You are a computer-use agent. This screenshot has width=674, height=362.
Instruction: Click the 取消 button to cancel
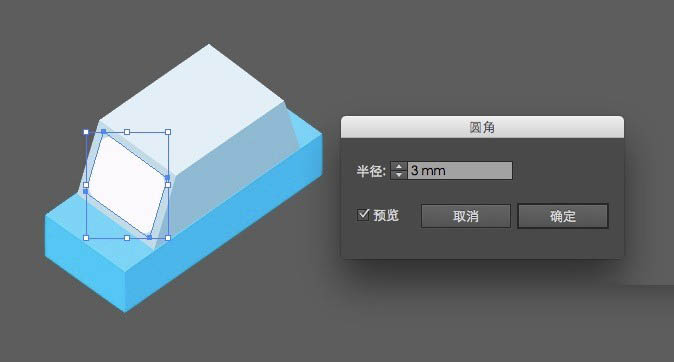pos(466,216)
